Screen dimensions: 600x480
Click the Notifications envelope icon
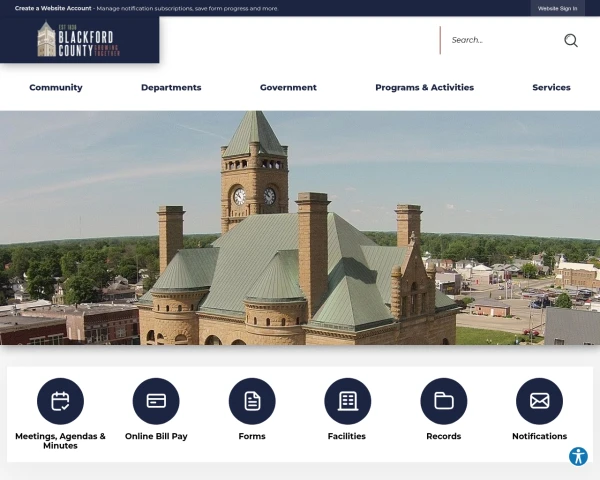(540, 401)
